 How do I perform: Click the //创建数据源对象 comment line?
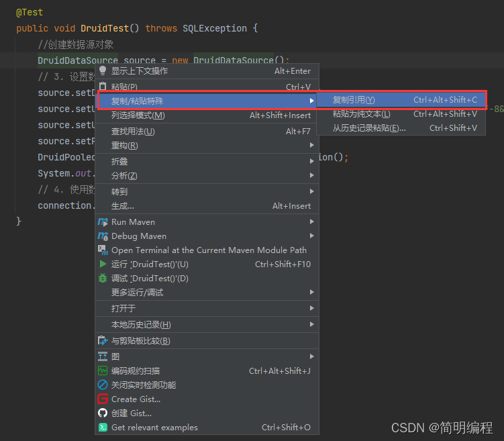pos(76,44)
